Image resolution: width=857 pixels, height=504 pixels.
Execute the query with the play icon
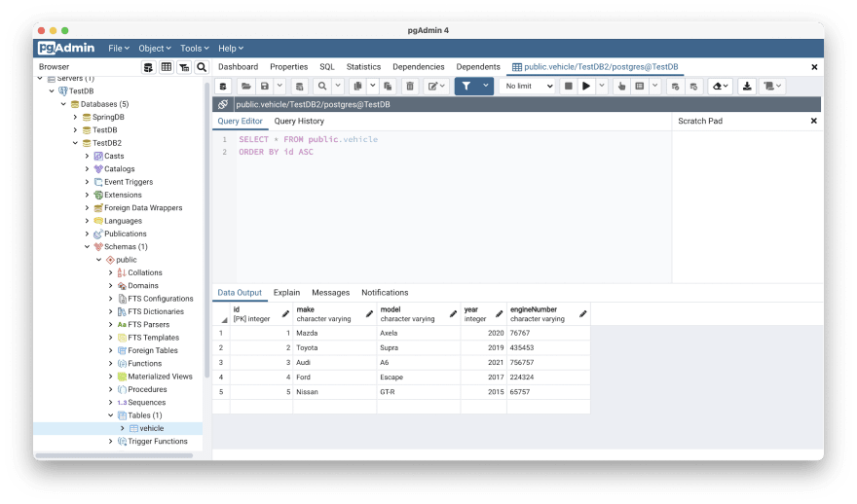[x=586, y=87]
